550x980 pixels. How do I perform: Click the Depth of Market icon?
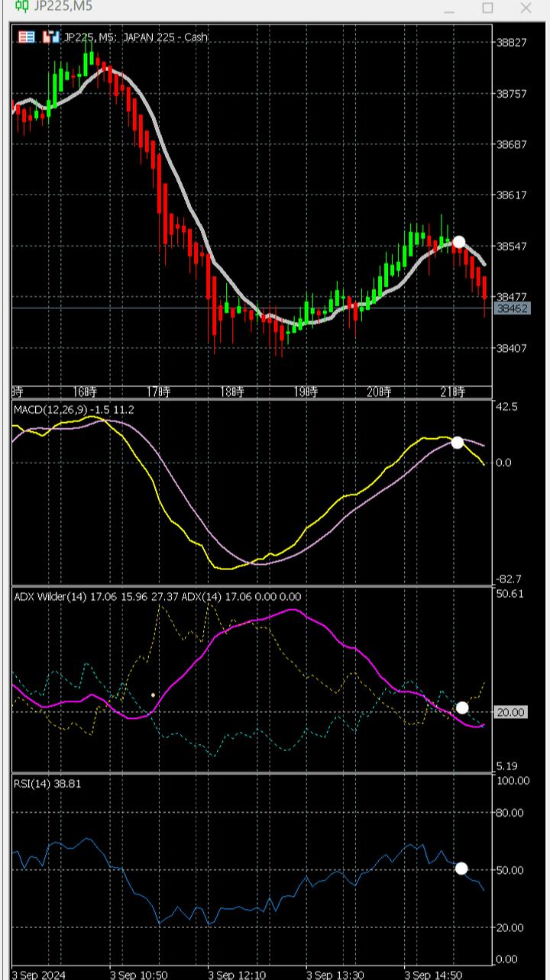point(51,37)
